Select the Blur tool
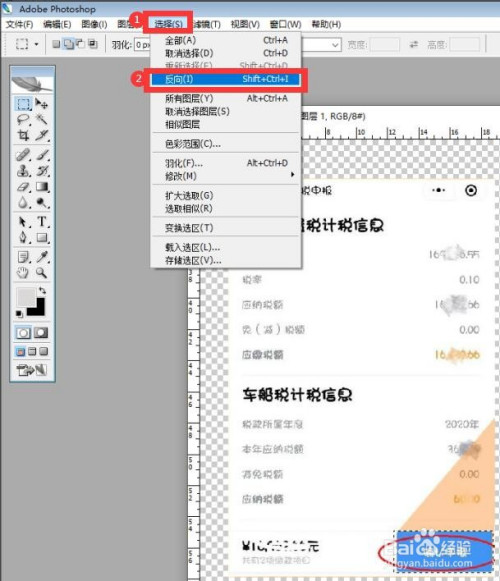Image resolution: width=500 pixels, height=581 pixels. pyautogui.click(x=23, y=202)
